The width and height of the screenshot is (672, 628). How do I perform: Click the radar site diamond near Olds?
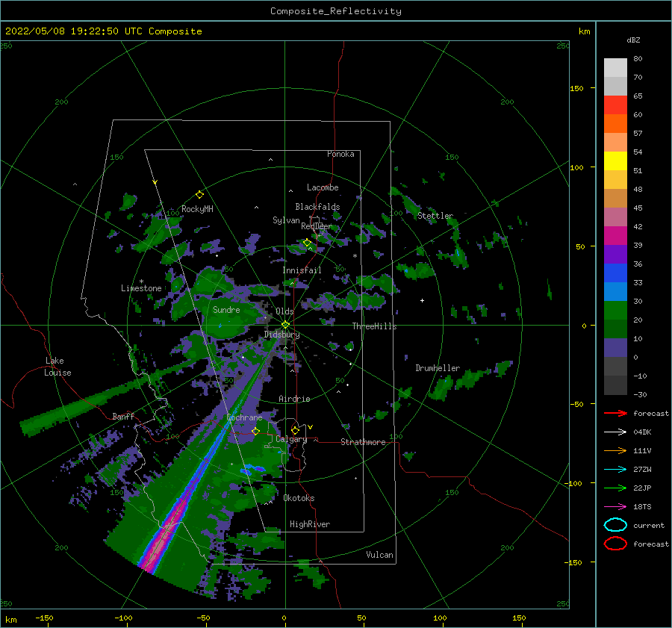coord(285,325)
